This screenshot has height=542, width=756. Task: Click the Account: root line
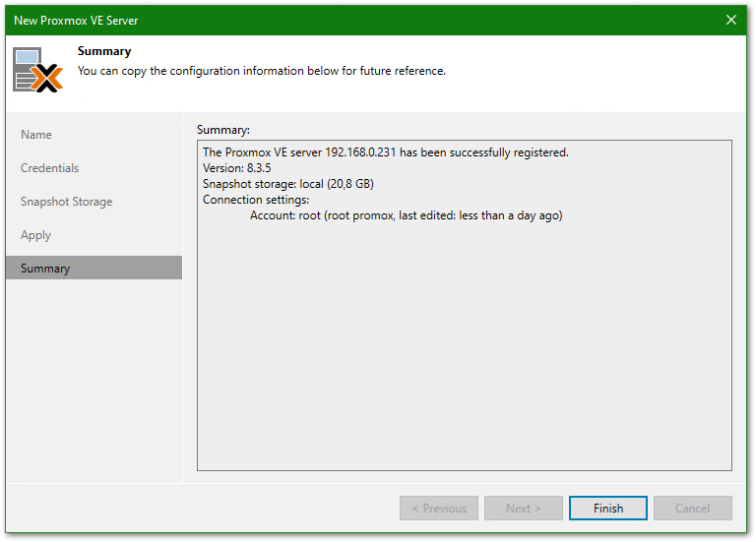(x=406, y=215)
